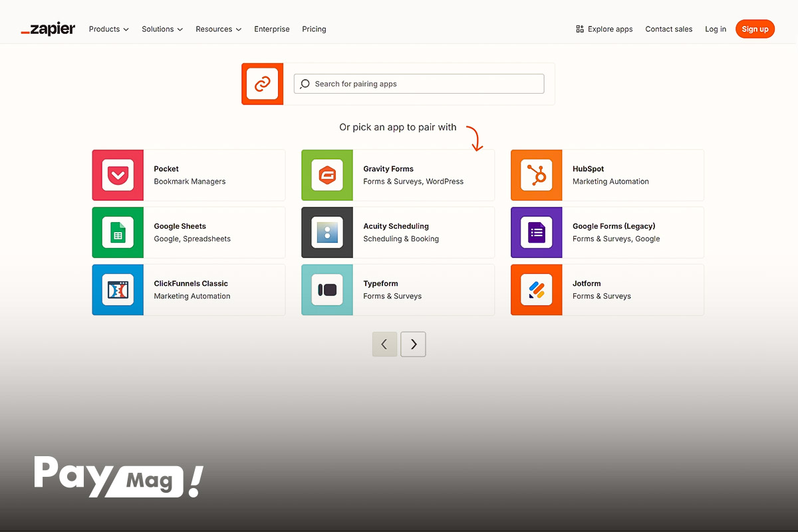
Task: Click the magnifier icon in search field
Action: (305, 84)
